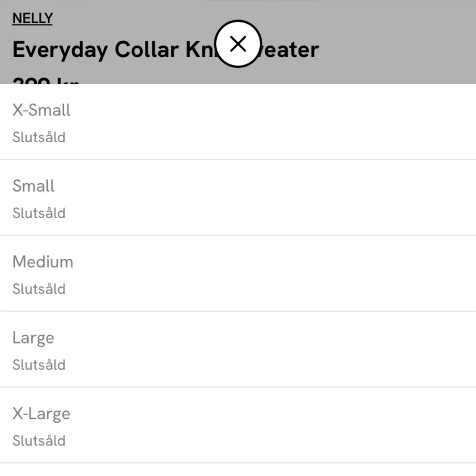
Task: Click Slutsåld status under X-Small
Action: click(39, 137)
